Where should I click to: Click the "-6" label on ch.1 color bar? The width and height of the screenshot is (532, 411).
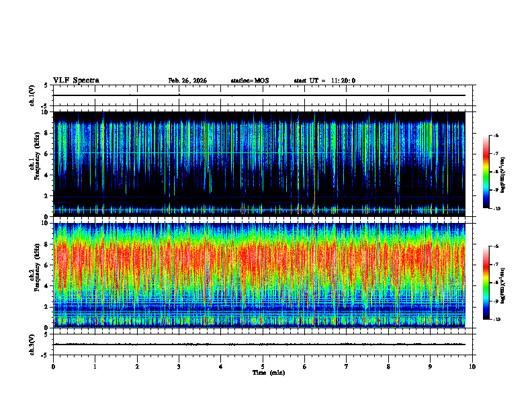pos(496,135)
